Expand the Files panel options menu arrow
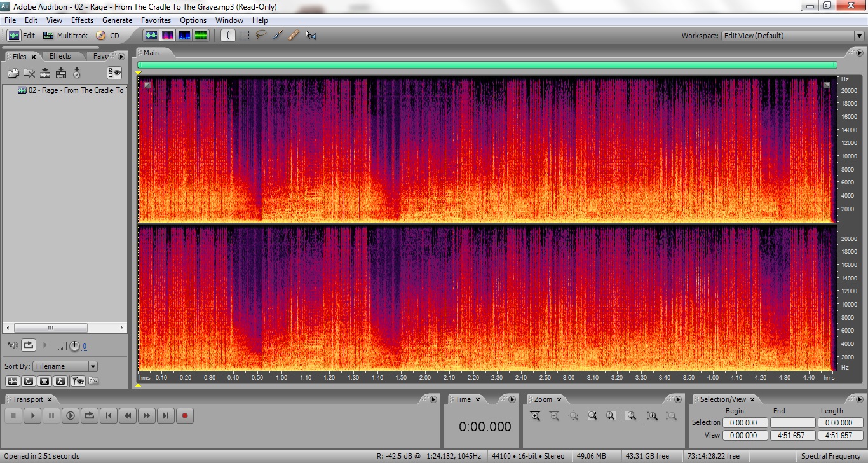The height and width of the screenshot is (463, 868). coord(121,57)
